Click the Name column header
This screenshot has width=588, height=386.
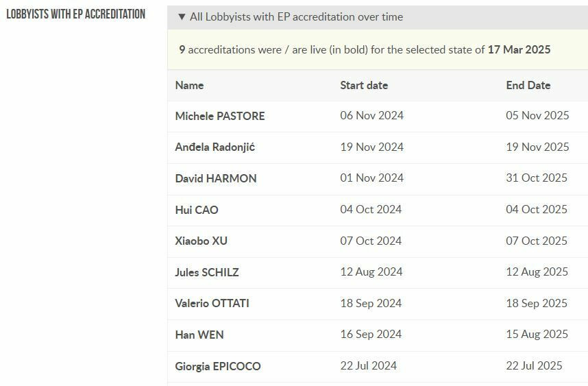click(189, 86)
